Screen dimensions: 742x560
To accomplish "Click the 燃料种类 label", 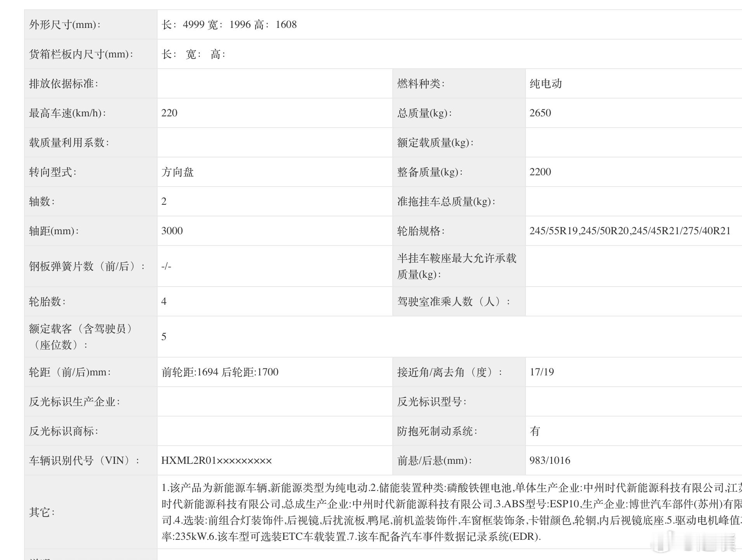I will (x=421, y=83).
